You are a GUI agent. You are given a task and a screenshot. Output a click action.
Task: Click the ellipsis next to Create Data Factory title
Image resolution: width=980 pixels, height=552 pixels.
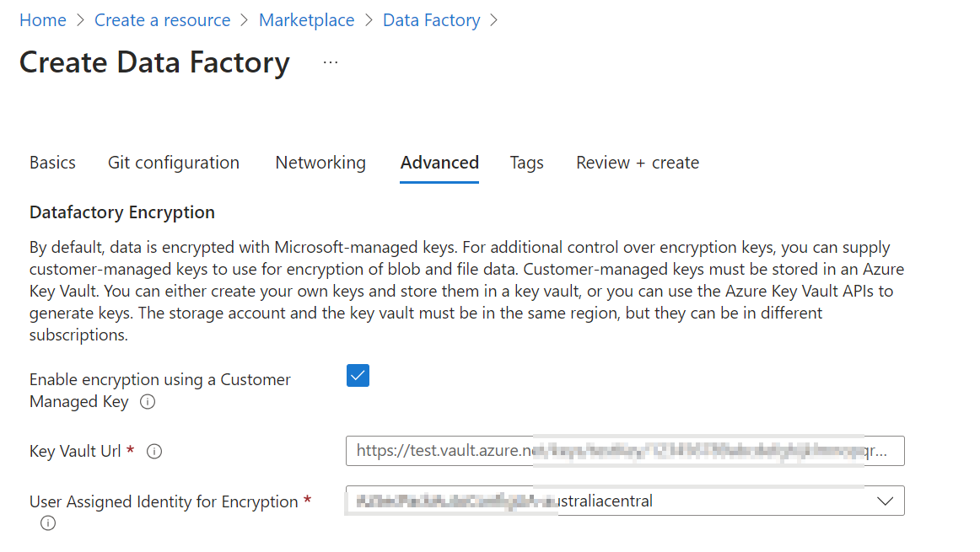[x=330, y=61]
